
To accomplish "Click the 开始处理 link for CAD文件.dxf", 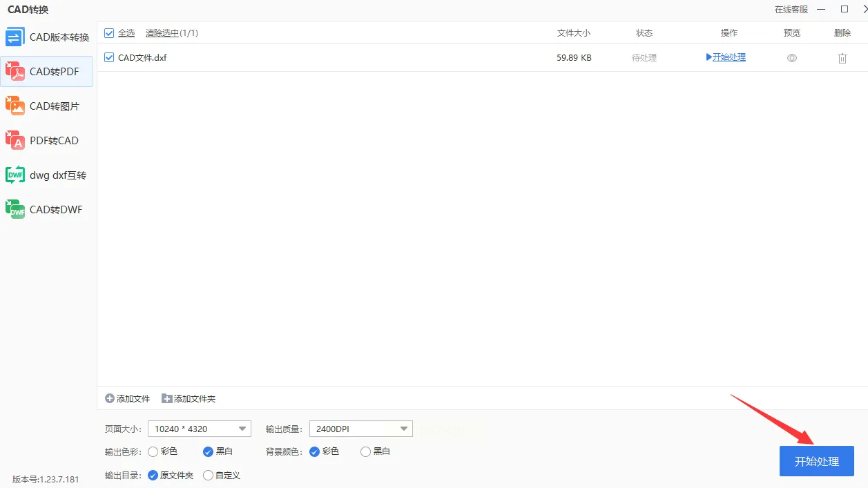I will (x=726, y=57).
